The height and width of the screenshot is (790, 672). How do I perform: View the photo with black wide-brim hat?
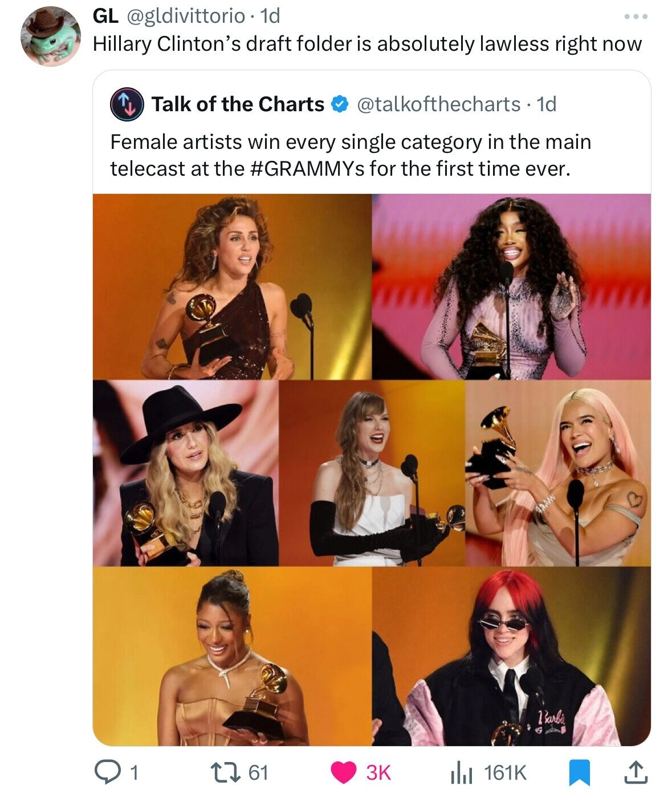tap(185, 473)
